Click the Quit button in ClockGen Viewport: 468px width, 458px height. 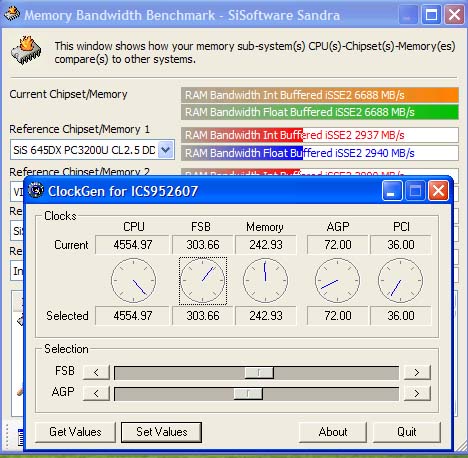pos(407,432)
